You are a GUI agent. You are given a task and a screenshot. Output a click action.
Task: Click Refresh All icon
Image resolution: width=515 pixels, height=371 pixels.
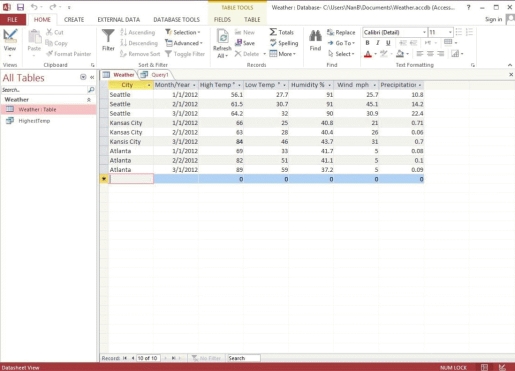(x=222, y=36)
